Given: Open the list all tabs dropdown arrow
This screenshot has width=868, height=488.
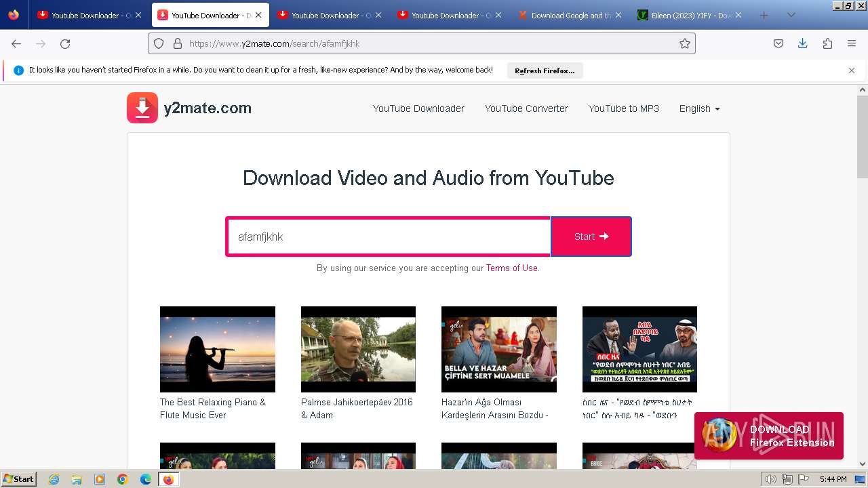Looking at the screenshot, I should click(791, 15).
